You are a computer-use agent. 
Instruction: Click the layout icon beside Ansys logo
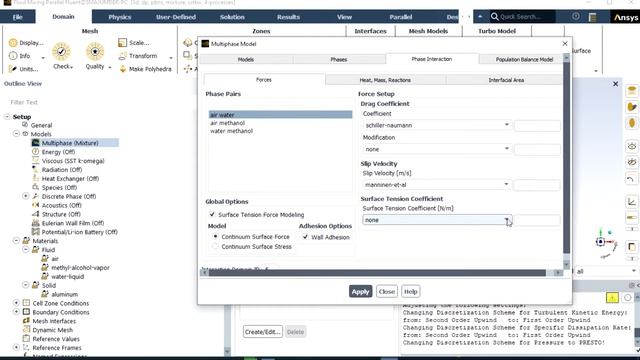click(x=592, y=17)
